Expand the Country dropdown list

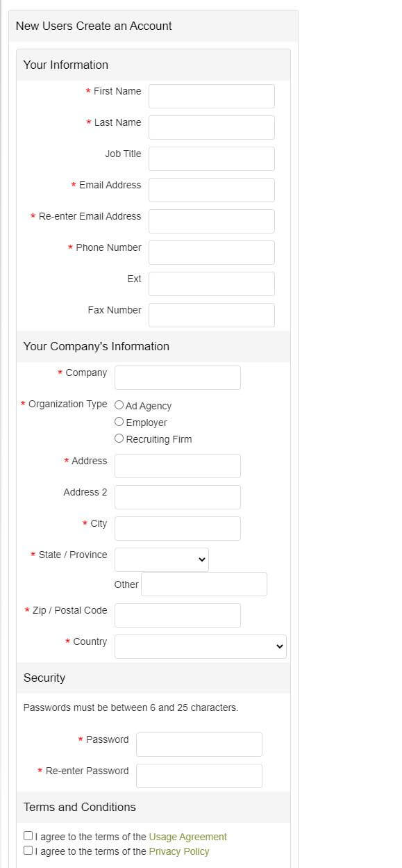coord(201,646)
